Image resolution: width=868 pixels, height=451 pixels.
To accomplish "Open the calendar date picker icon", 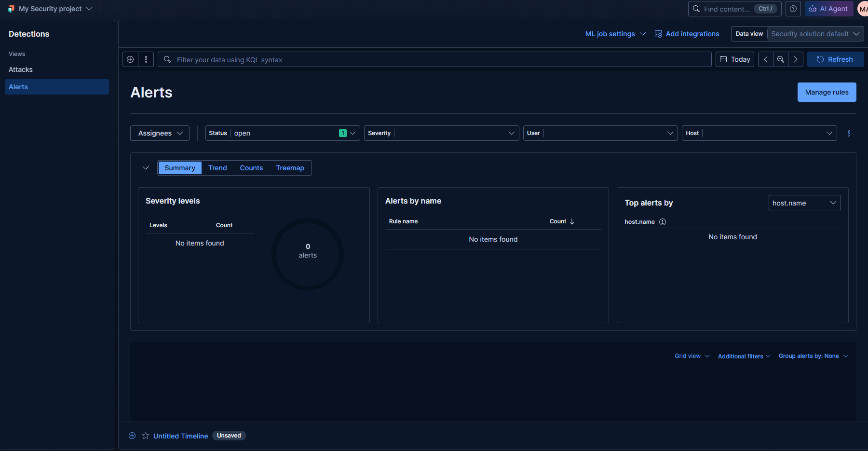I will pyautogui.click(x=723, y=59).
